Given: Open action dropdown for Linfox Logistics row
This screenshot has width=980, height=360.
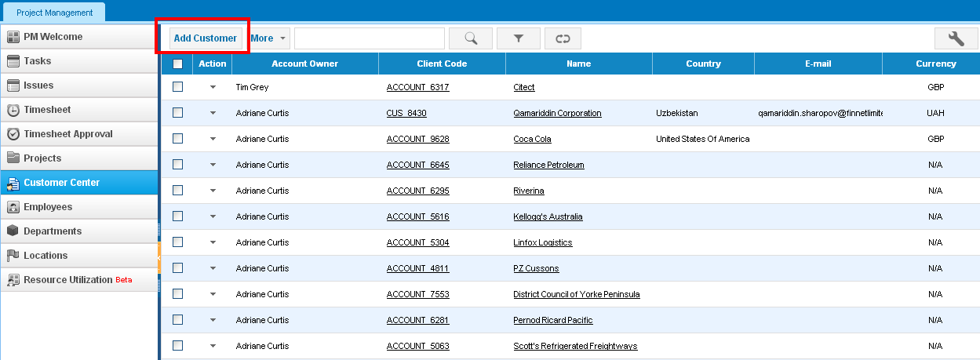Looking at the screenshot, I should [x=213, y=243].
